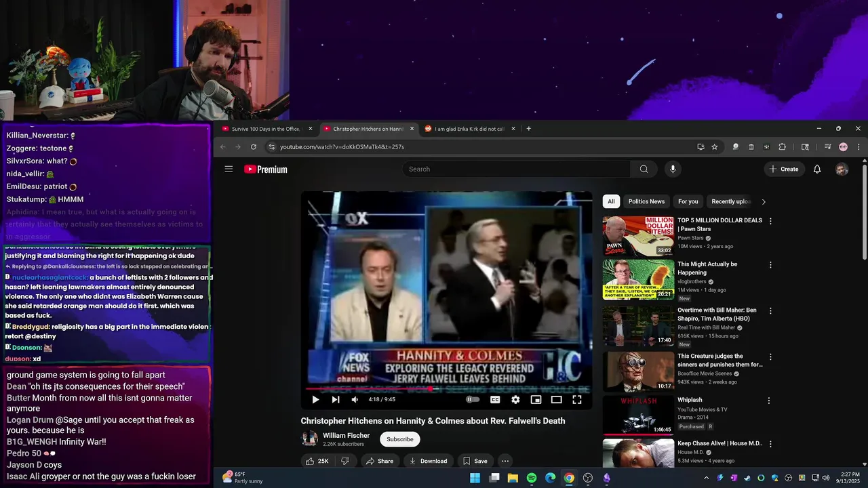The width and height of the screenshot is (868, 488).
Task: Open options for Bill Maher Overtime video
Action: (x=770, y=311)
